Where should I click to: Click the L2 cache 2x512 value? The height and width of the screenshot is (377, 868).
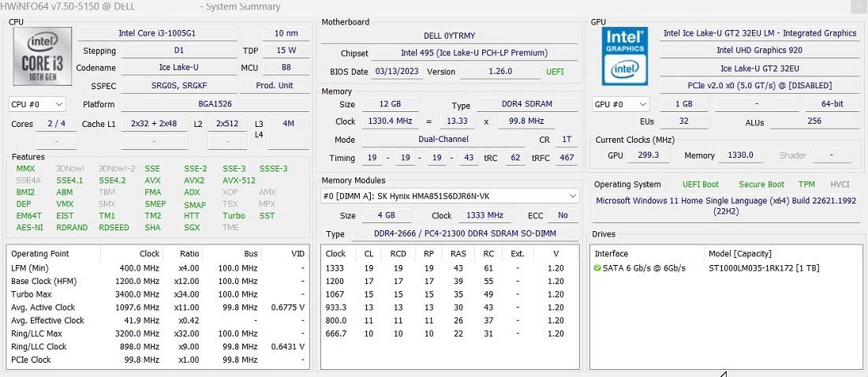point(227,124)
